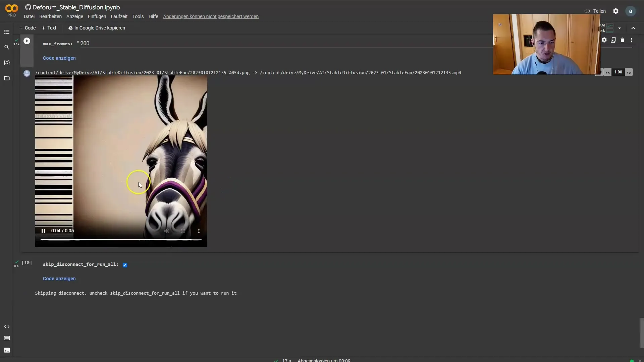The width and height of the screenshot is (644, 362).
Task: Collapse the header with chevron up
Action: [x=633, y=28]
